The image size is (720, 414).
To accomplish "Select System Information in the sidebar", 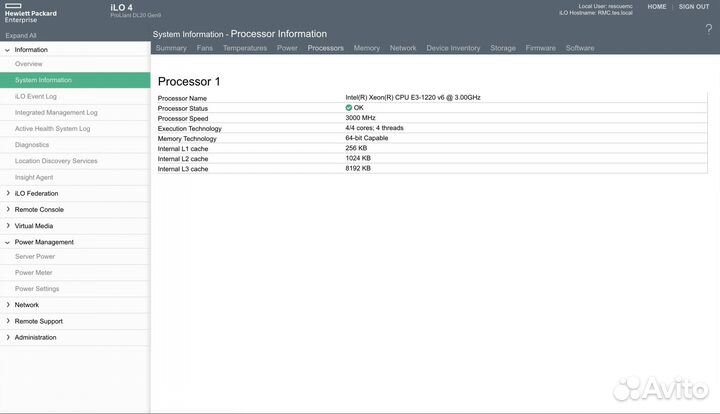I will coord(75,80).
